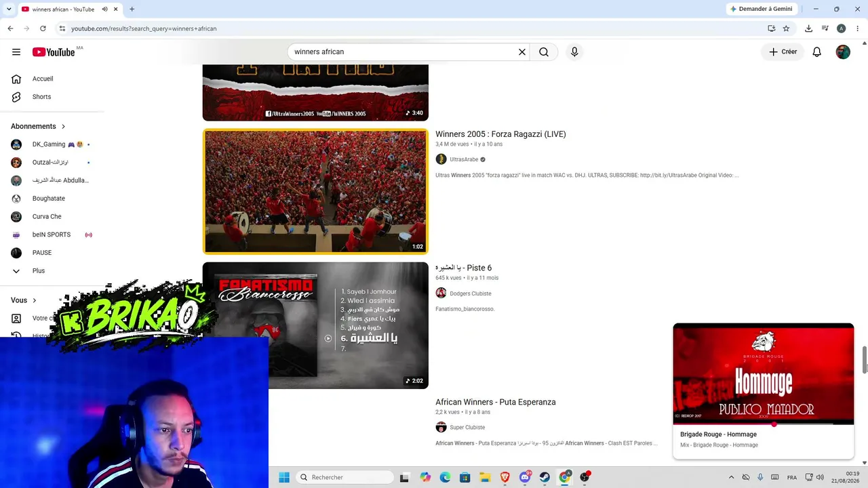Visit the UltrasArabe channel
The width and height of the screenshot is (868, 488).
pyautogui.click(x=464, y=159)
